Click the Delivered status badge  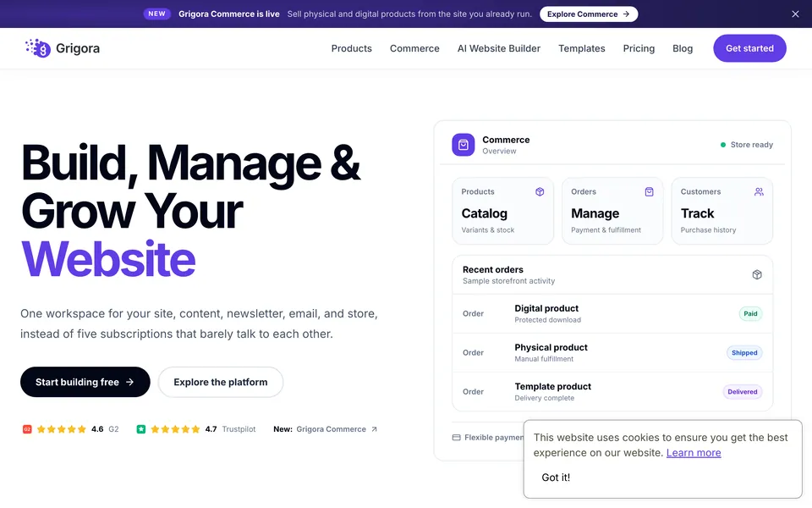[x=742, y=392]
